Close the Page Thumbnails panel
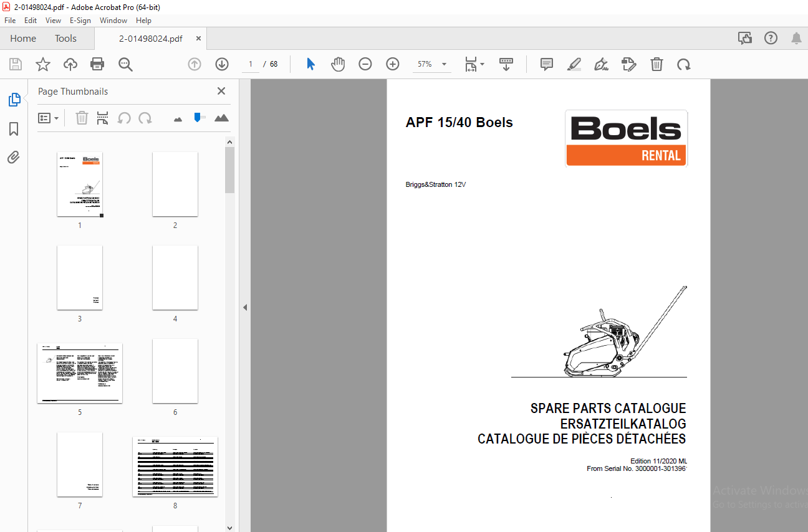The height and width of the screenshot is (532, 808). pos(221,91)
